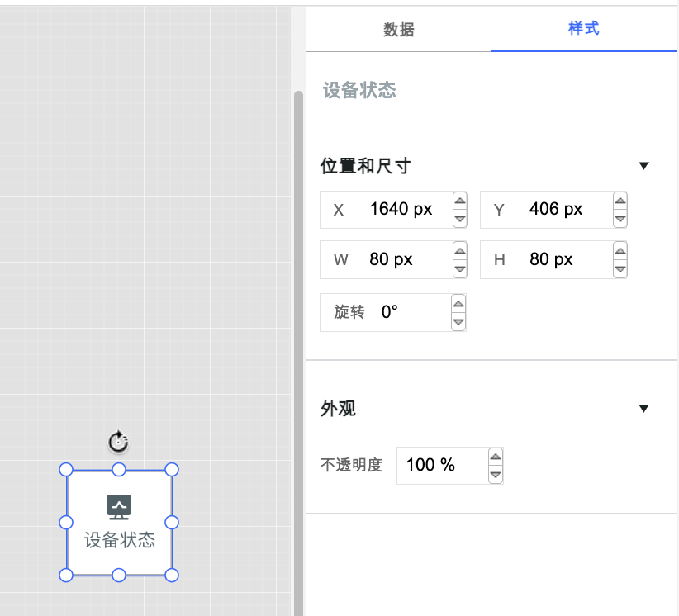Screen dimensions: 679x616
Task: Select the 样式 tab
Action: pyautogui.click(x=583, y=29)
